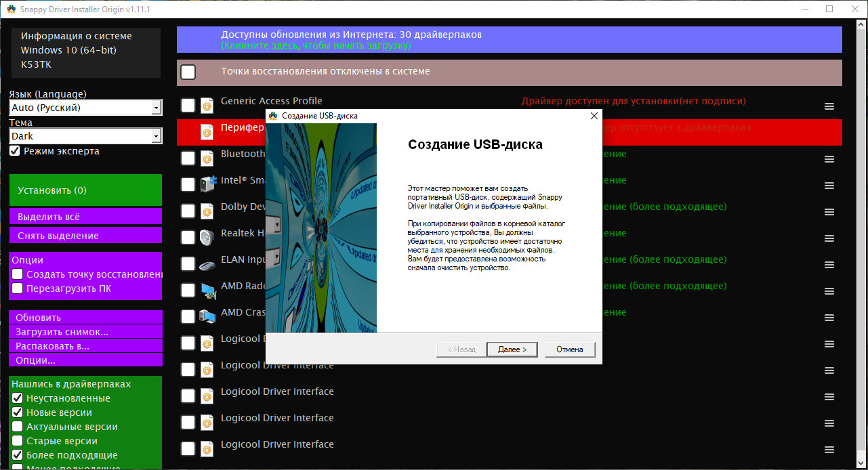Click the Options… menu entry
Viewport: 868px width, 470px height.
[x=85, y=360]
